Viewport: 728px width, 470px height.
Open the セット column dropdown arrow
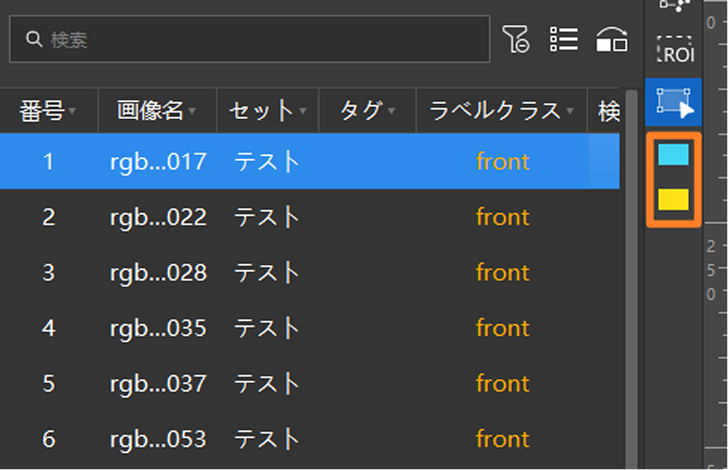(303, 111)
